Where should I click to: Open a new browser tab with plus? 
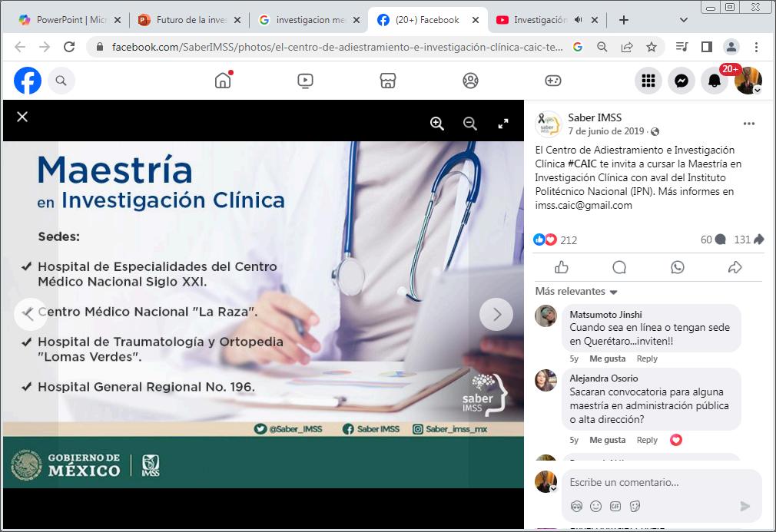pyautogui.click(x=624, y=20)
